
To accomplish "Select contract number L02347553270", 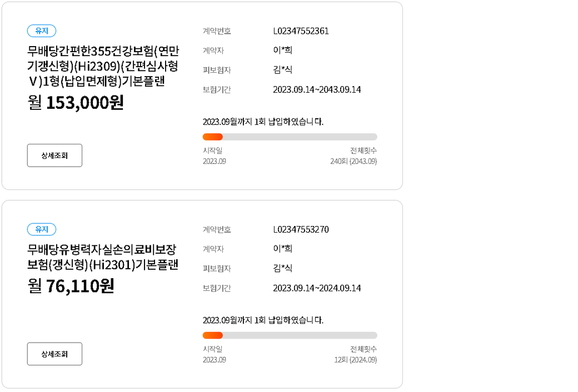I will coord(301,229).
